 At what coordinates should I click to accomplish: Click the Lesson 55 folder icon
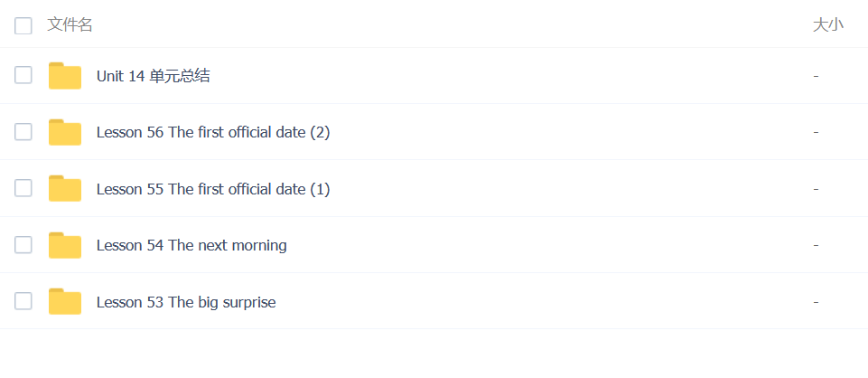(x=64, y=188)
